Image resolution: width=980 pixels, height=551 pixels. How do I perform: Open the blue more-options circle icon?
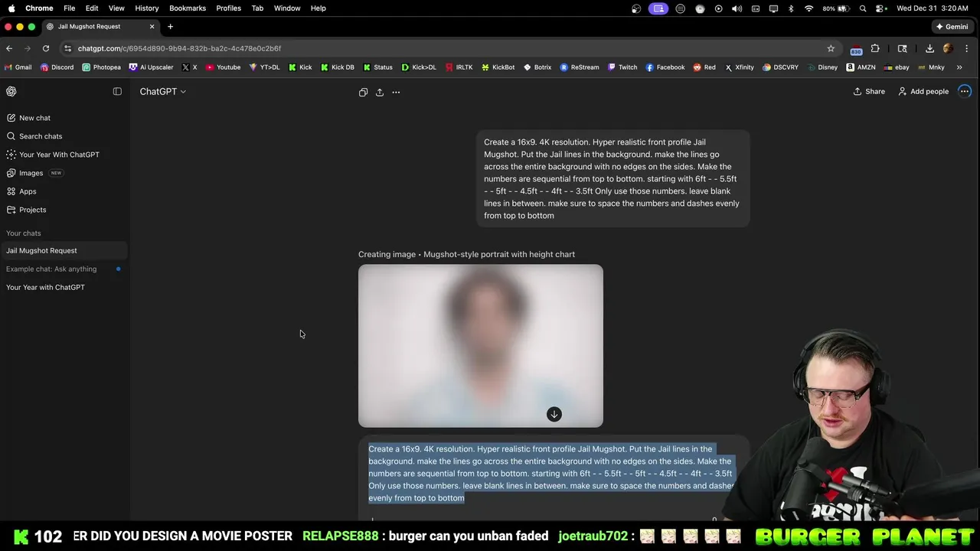(965, 91)
